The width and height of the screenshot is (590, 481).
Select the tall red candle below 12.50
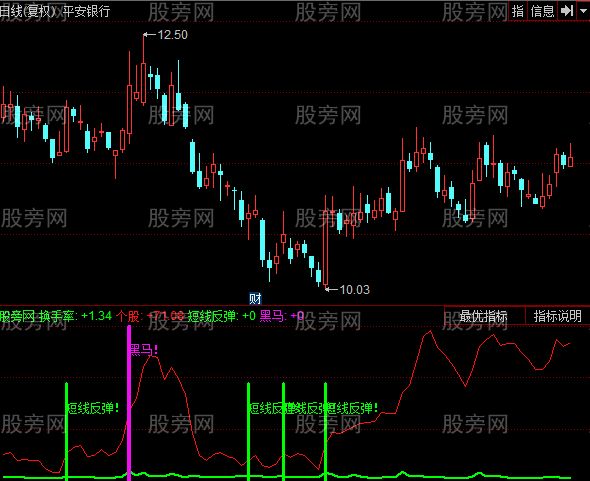point(143,83)
